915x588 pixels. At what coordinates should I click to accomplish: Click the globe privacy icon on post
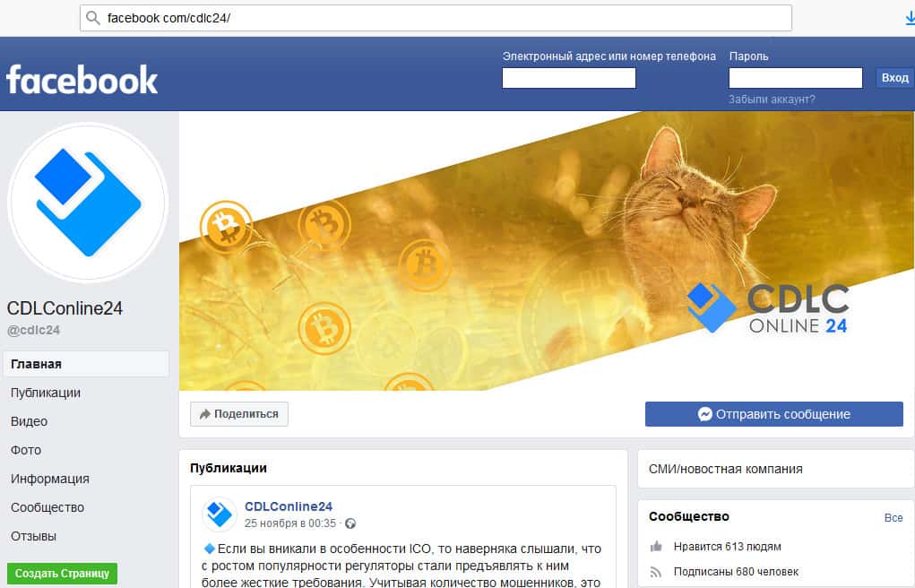[350, 523]
